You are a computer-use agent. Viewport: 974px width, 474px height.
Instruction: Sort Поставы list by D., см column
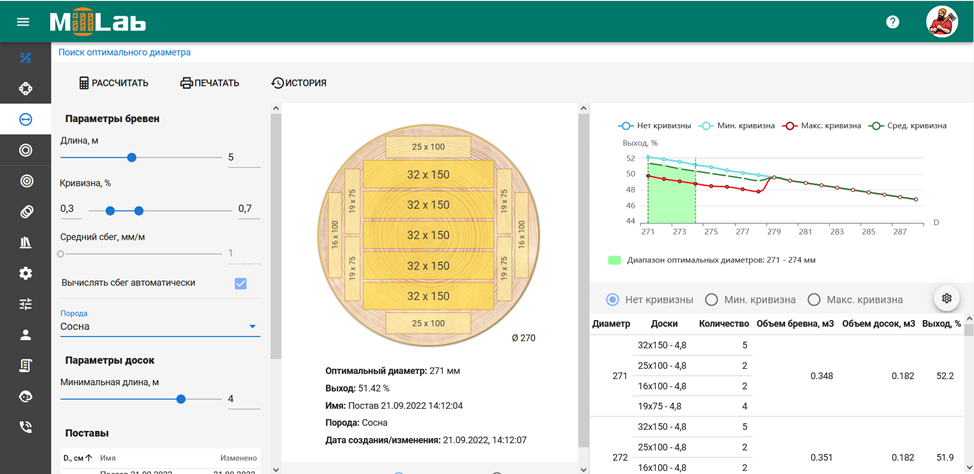pyautogui.click(x=78, y=458)
